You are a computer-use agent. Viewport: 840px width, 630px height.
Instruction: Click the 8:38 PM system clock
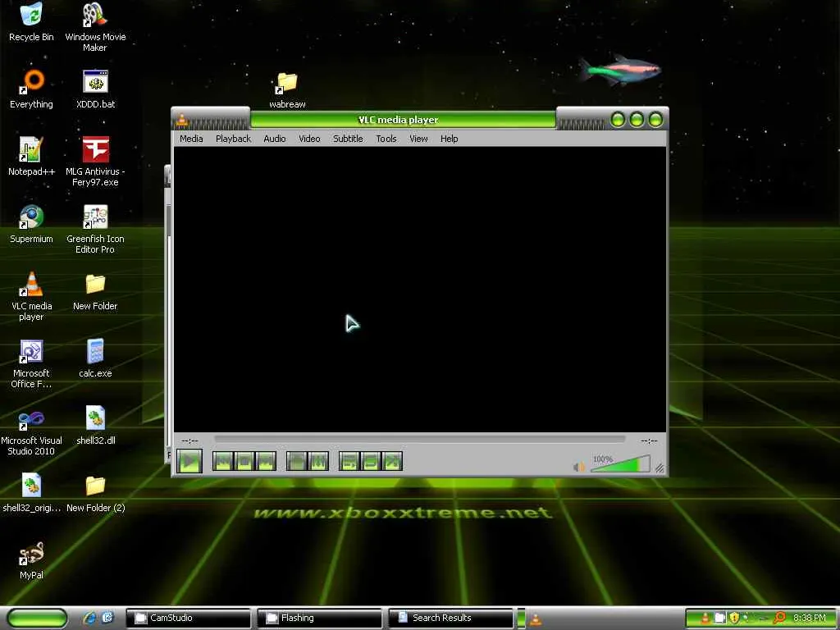[810, 619]
